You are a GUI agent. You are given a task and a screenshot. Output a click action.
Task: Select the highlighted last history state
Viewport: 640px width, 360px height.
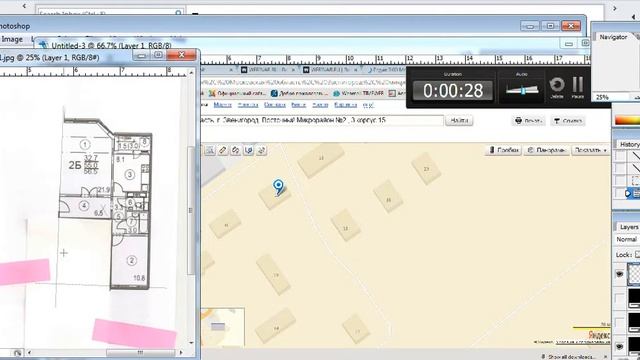[633, 193]
